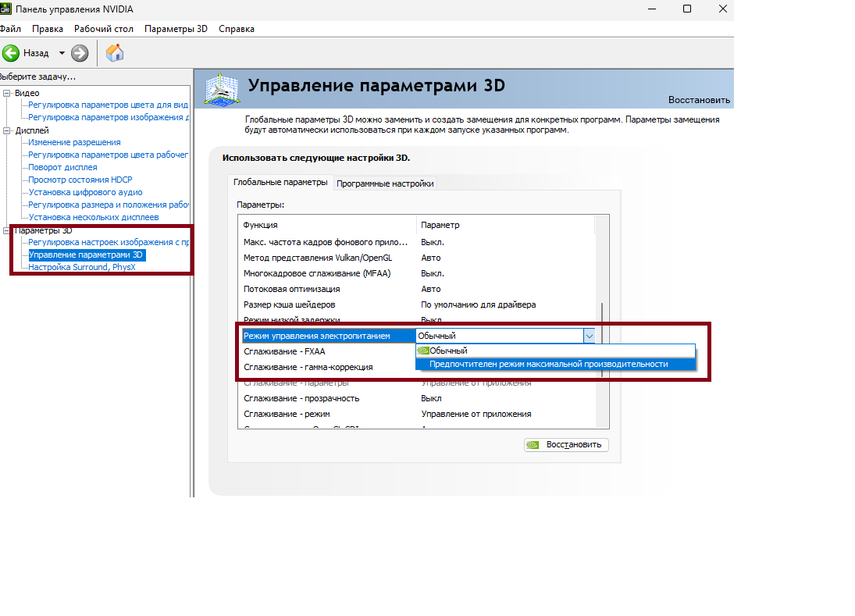The width and height of the screenshot is (855, 616).
Task: Click the Параметр column header
Action: tap(505, 225)
